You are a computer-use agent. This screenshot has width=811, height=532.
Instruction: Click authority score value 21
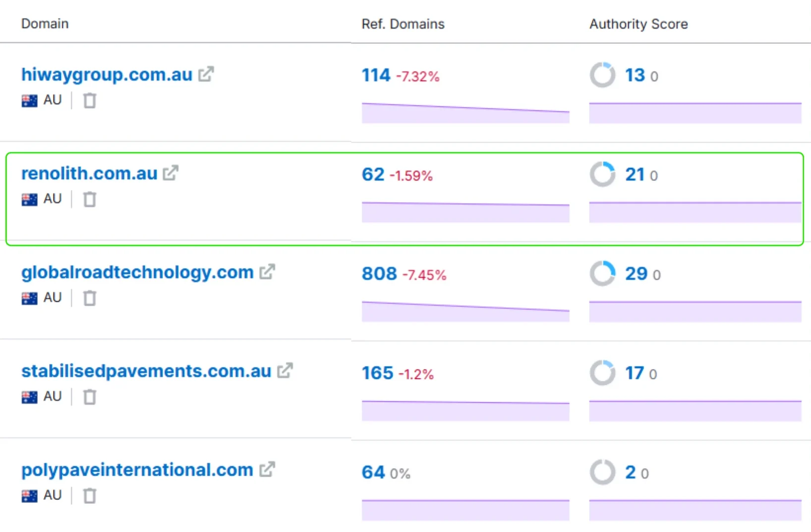635,175
